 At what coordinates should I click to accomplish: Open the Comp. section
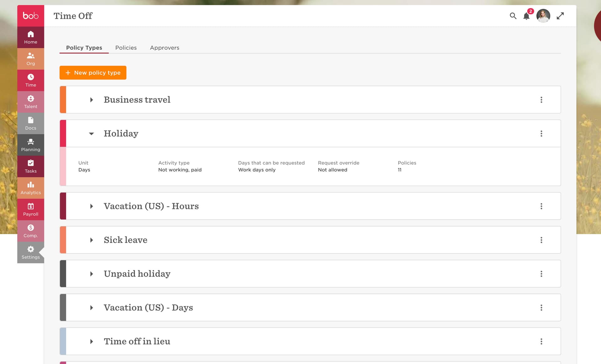coord(31,231)
